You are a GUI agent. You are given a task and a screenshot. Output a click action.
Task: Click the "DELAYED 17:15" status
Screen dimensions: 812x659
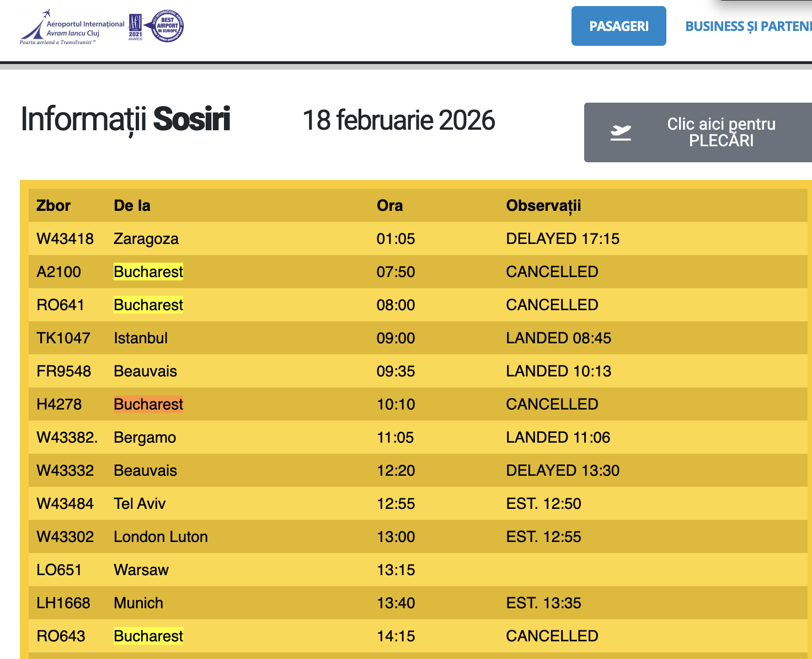click(x=563, y=239)
